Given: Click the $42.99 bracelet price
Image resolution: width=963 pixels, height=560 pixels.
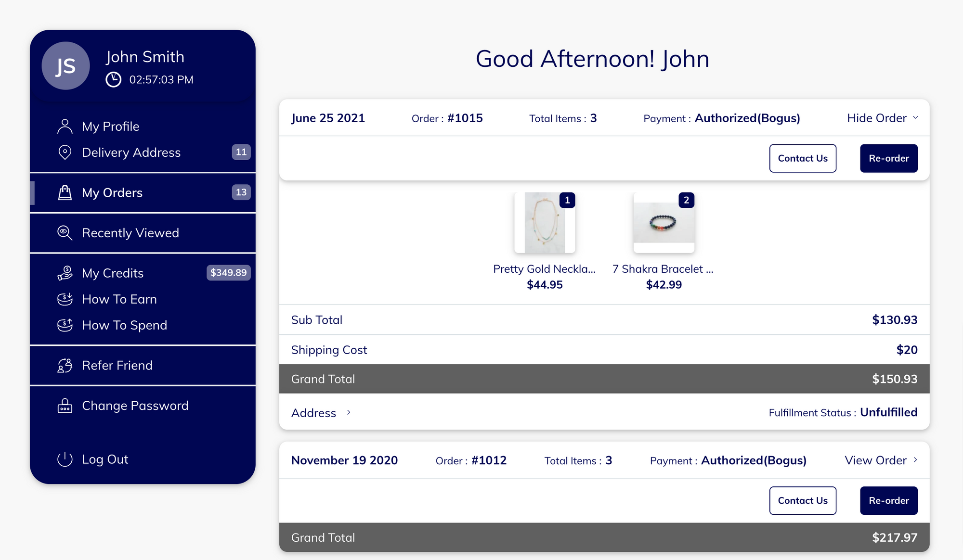Looking at the screenshot, I should (664, 285).
